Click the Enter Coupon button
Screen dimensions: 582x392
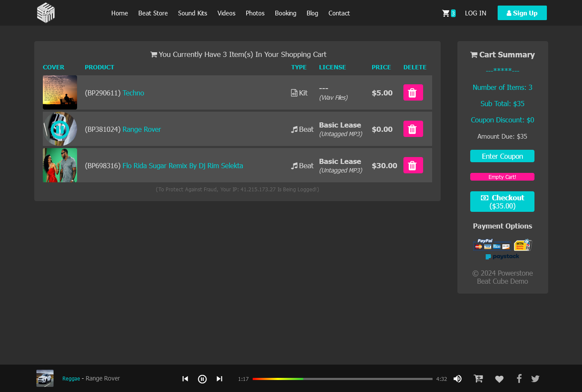502,156
